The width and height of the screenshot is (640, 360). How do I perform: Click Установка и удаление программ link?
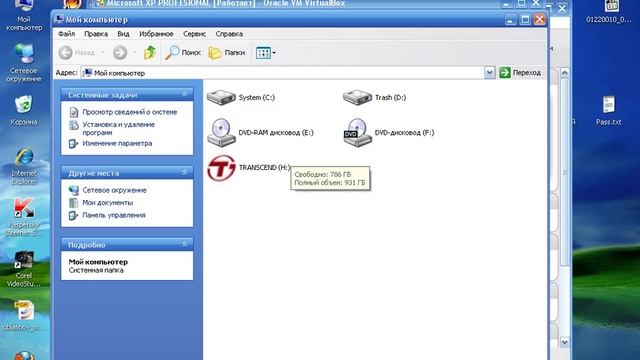coord(118,129)
